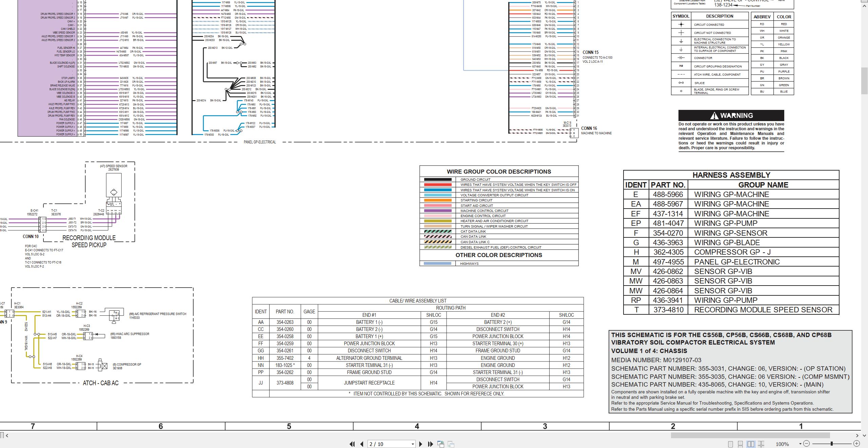
Task: Click JUMPSTART RECEPTACLE cell
Action: [x=369, y=383]
